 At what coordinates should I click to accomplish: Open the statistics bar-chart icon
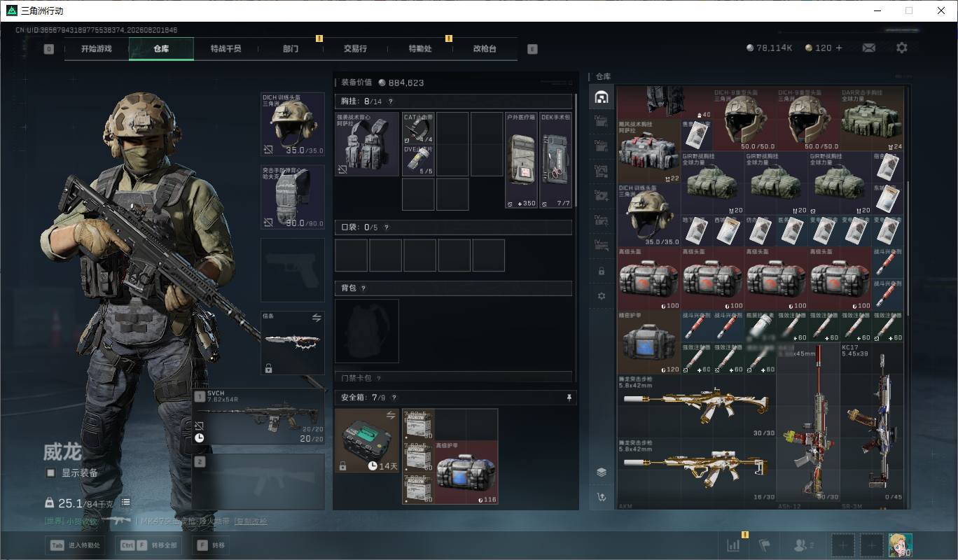point(733,545)
